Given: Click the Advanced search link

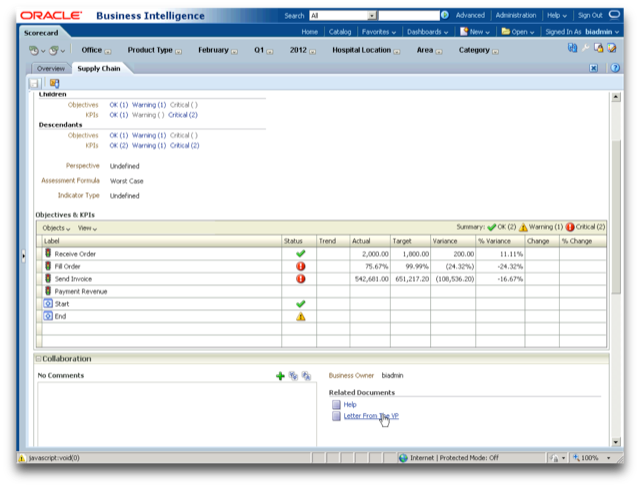Looking at the screenshot, I should [x=470, y=16].
